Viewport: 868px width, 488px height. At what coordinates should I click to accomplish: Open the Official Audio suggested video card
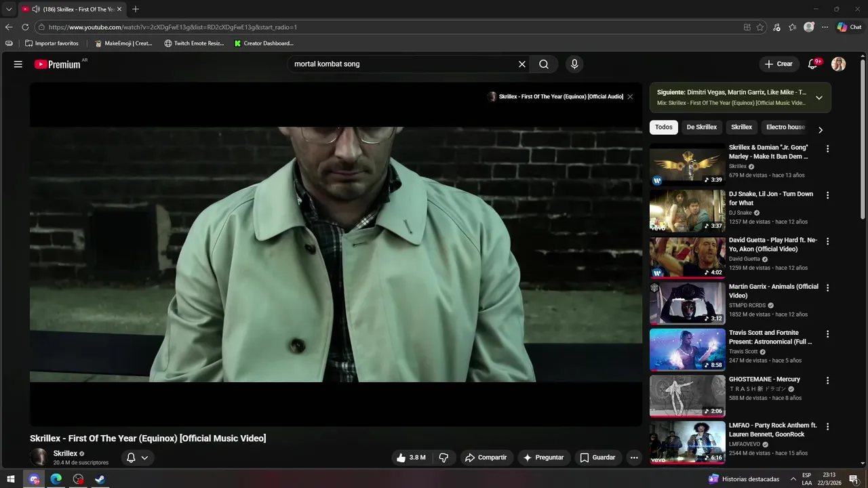click(x=555, y=97)
